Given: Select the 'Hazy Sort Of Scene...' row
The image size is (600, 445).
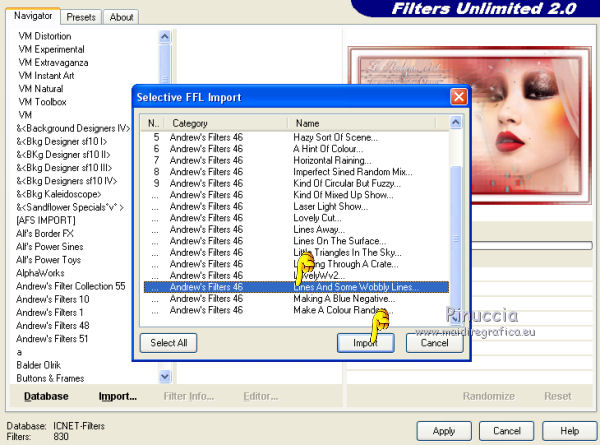Looking at the screenshot, I should tap(296, 137).
